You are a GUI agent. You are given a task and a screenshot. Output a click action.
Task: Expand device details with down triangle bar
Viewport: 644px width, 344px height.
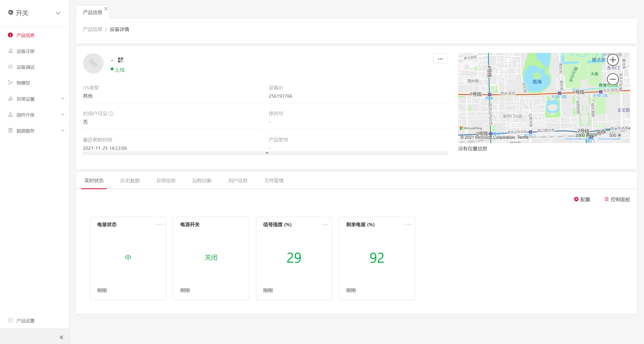[267, 153]
